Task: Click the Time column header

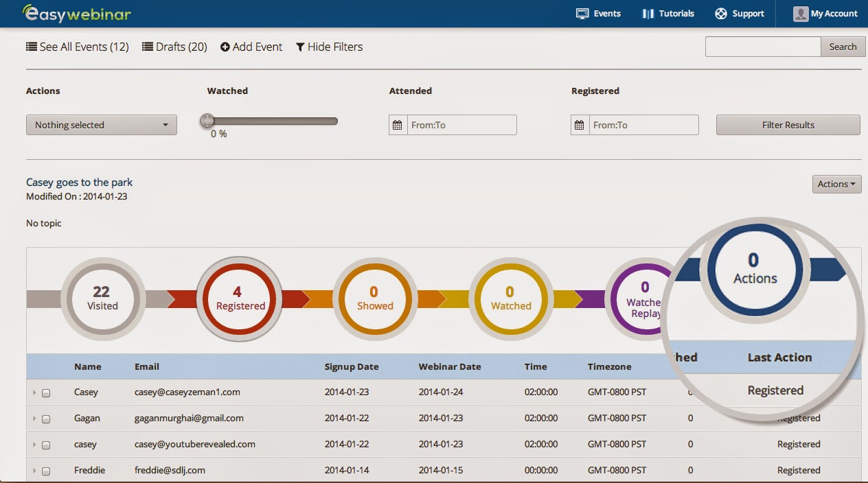Action: 536,366
